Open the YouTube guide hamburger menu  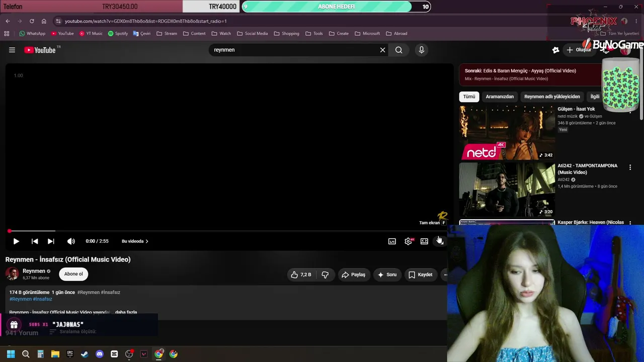(x=12, y=50)
